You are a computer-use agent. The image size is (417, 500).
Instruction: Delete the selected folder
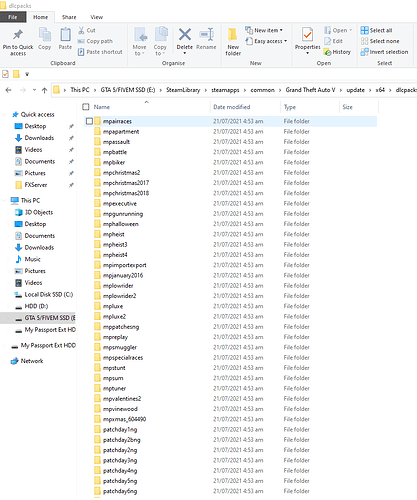[x=184, y=38]
